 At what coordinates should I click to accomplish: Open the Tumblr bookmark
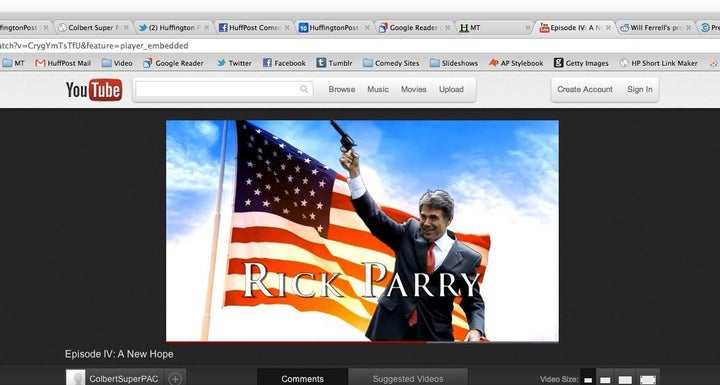pyautogui.click(x=334, y=63)
